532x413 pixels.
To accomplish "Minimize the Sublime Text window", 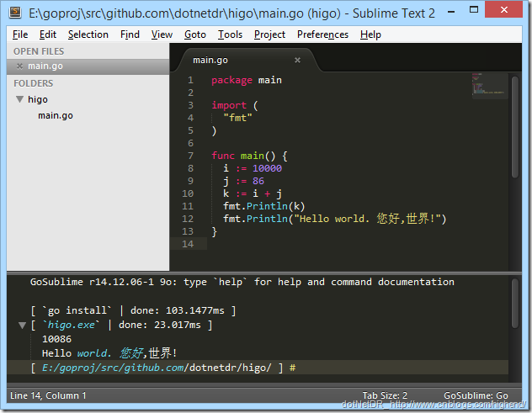I will pyautogui.click(x=451, y=11).
